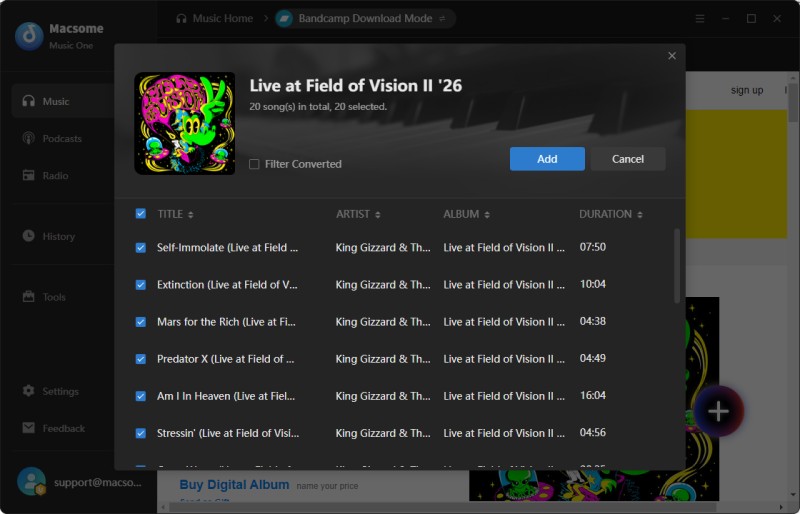
Task: Click the Buy Digital Album link
Action: coord(234,484)
